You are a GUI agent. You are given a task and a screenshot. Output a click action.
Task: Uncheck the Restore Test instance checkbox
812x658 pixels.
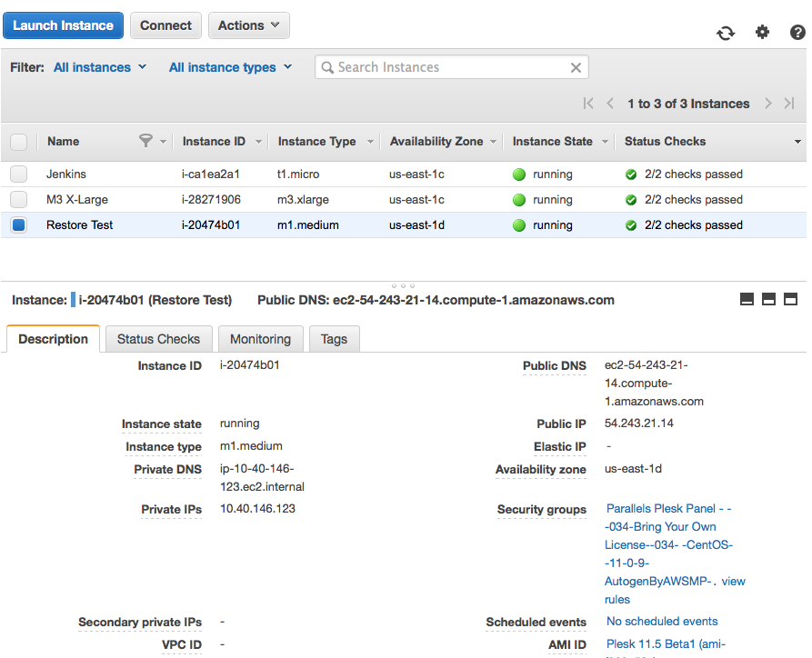point(20,224)
